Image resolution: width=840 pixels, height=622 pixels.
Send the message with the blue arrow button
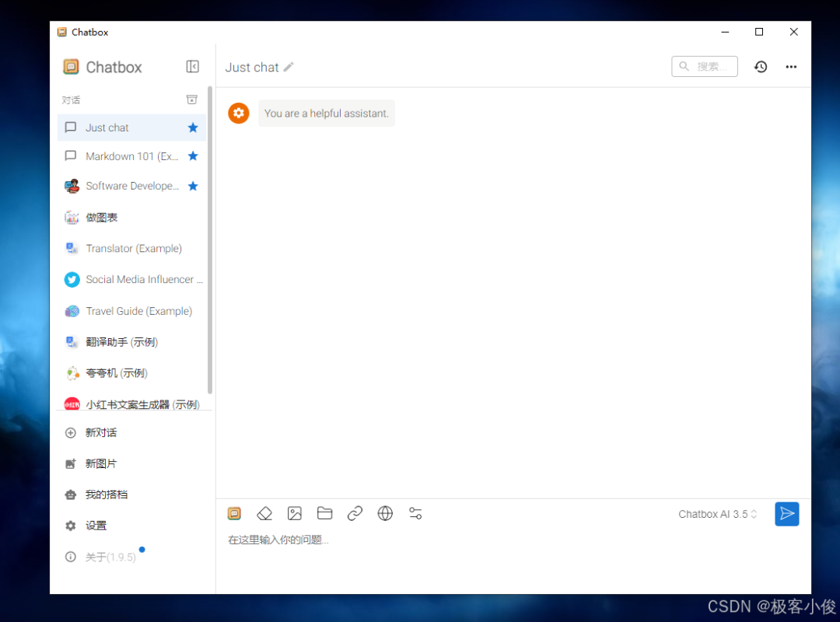click(x=787, y=514)
